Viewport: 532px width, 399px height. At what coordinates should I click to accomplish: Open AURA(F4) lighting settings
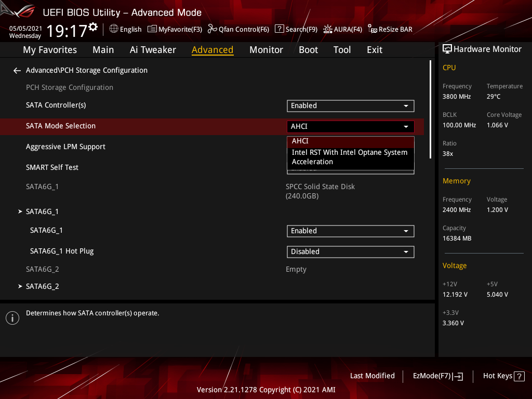[342, 29]
